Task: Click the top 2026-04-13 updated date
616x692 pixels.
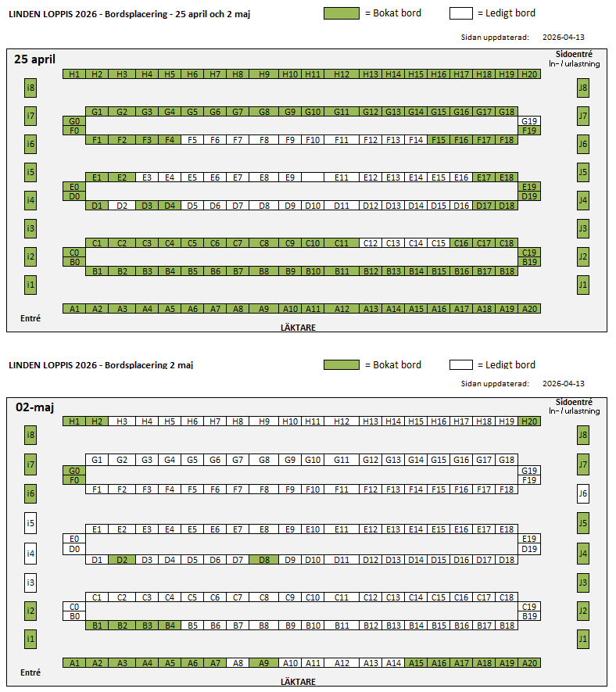Action: pos(563,37)
